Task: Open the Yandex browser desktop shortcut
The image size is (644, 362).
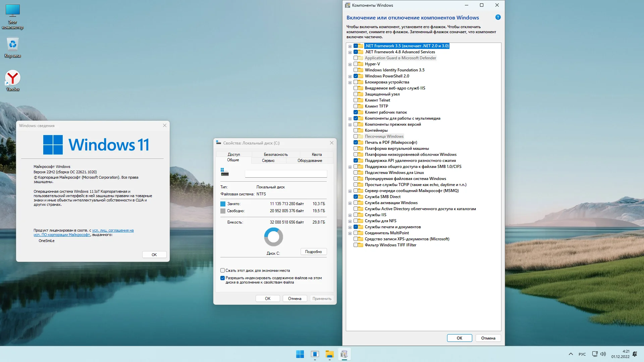Action: coord(13,79)
